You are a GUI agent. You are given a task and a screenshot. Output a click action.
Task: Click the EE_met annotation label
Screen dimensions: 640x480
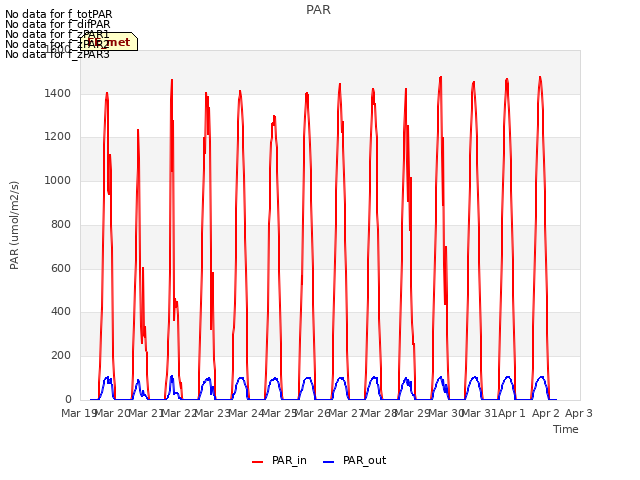[x=109, y=42]
